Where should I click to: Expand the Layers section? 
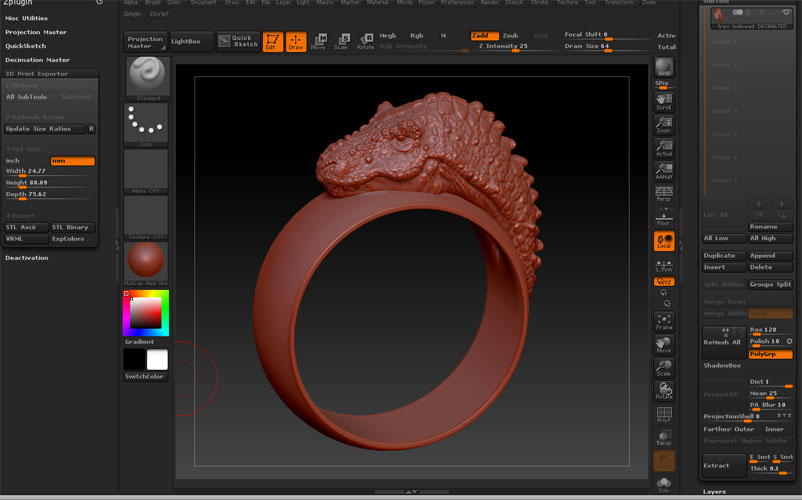tap(714, 491)
